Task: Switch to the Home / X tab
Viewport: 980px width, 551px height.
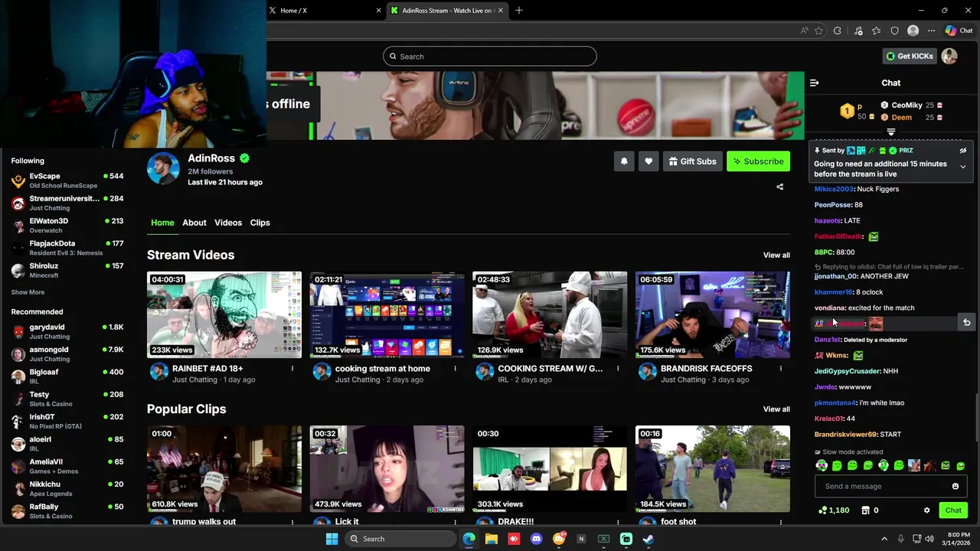Action: point(325,11)
